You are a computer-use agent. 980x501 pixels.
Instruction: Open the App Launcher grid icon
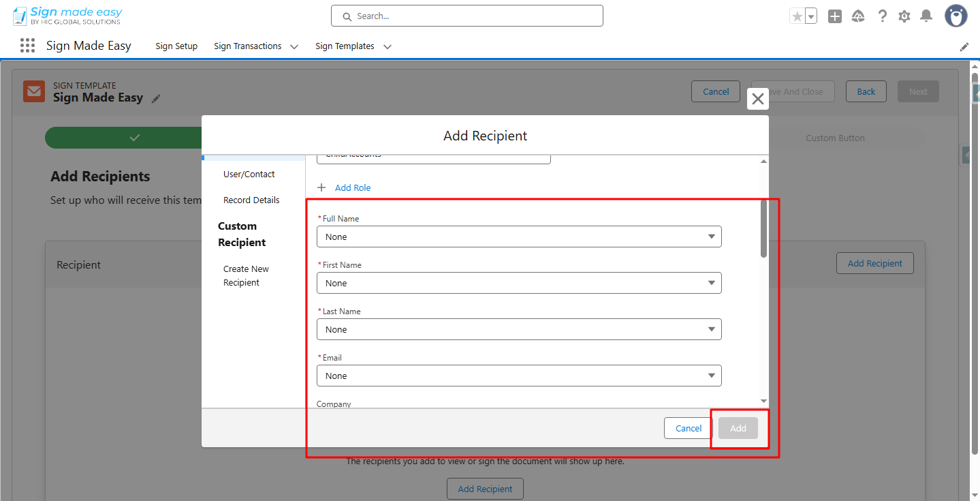pos(27,45)
